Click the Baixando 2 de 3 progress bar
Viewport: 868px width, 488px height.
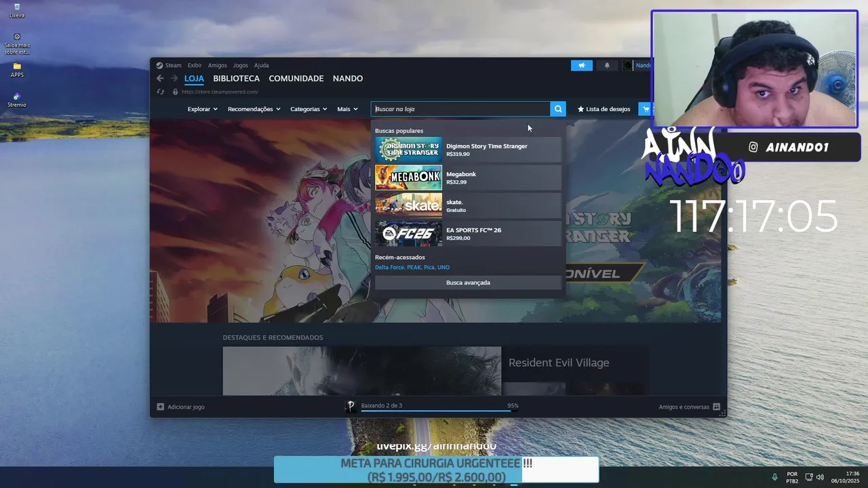click(439, 411)
